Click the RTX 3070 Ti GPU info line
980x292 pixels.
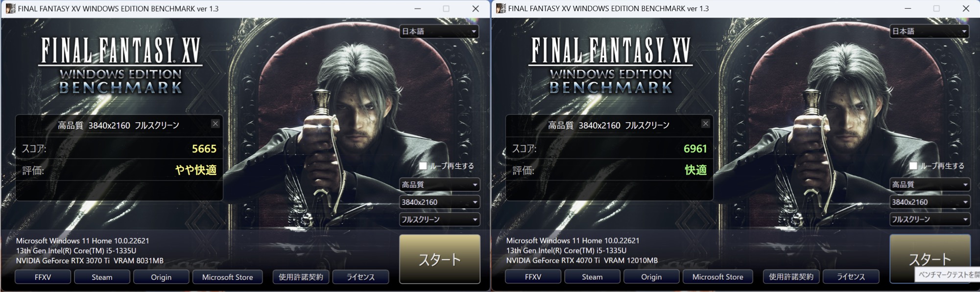click(90, 261)
